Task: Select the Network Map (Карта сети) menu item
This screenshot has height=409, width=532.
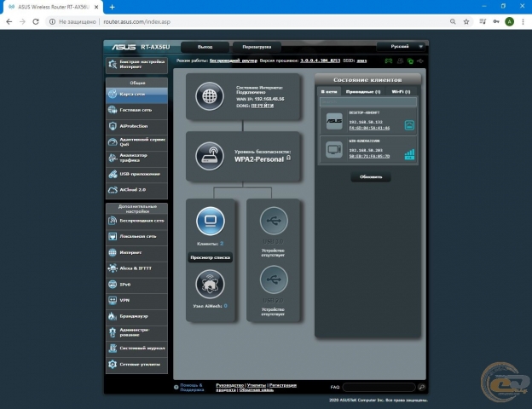Action: [136, 95]
